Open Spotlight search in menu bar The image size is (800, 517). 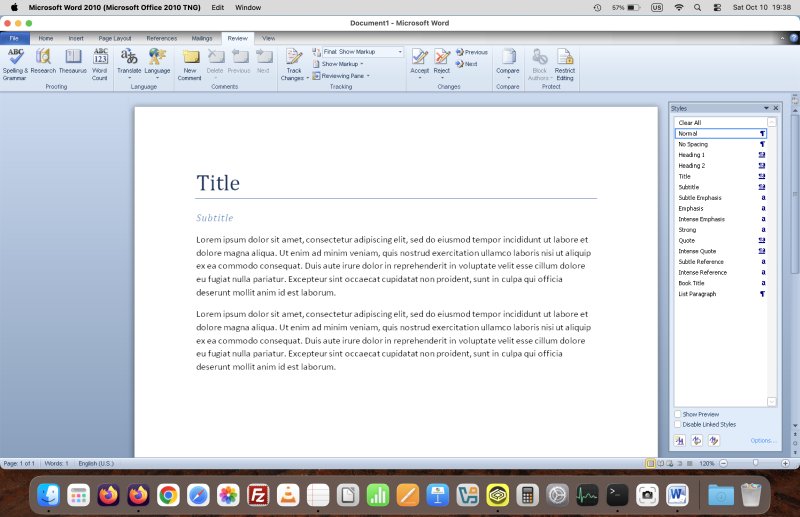tap(697, 8)
